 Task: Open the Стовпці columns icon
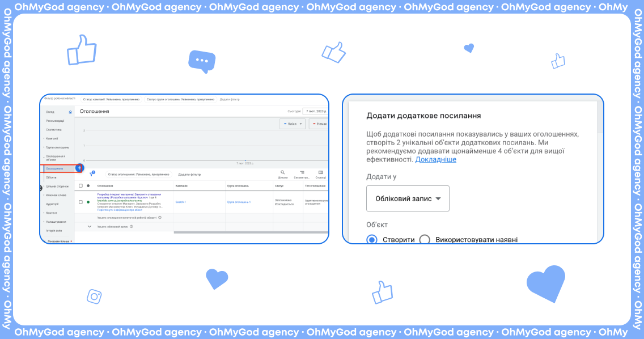321,172
